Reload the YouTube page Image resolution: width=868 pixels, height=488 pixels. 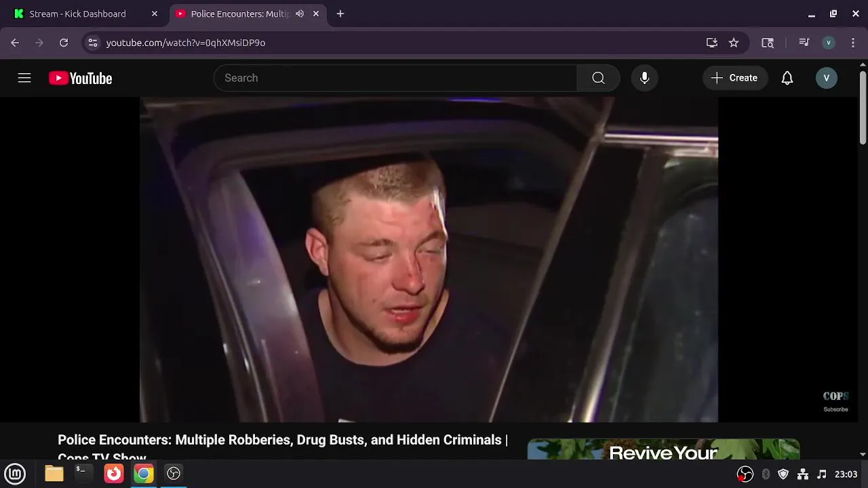tap(64, 43)
